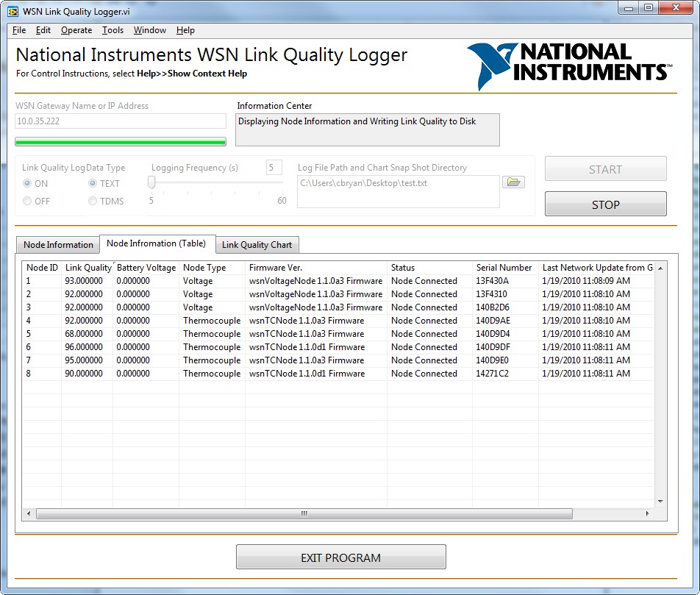Viewport: 700px width, 595px height.
Task: Click the table's horizontal scrollbar thumb
Action: click(x=304, y=513)
